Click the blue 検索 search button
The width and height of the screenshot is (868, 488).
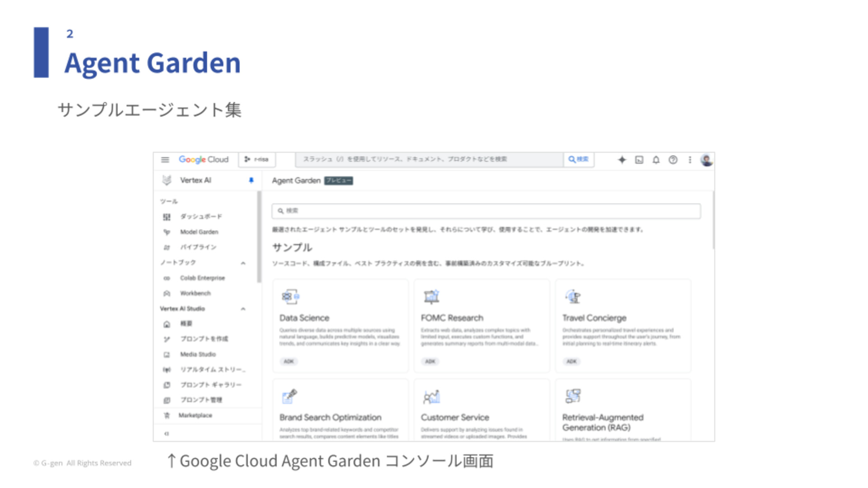(578, 160)
